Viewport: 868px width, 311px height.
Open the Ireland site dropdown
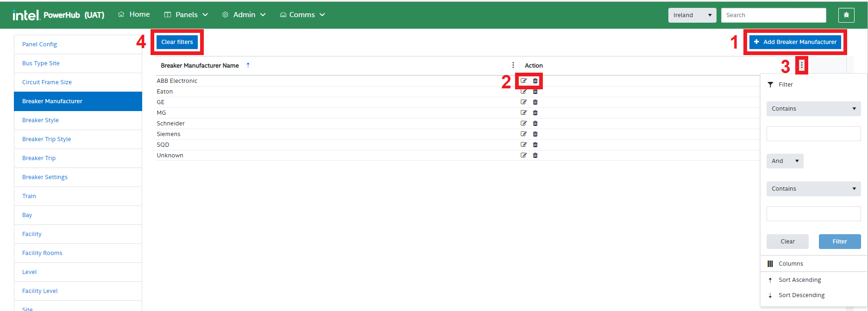pos(692,15)
